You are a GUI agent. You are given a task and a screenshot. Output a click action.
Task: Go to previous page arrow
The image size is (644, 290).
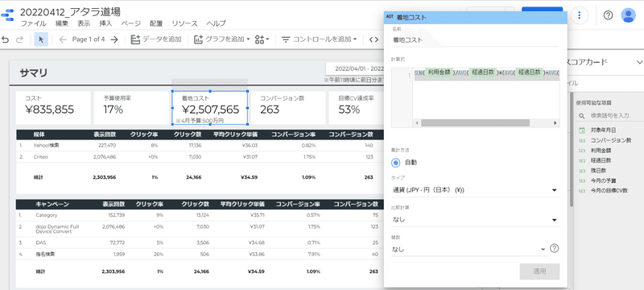point(63,39)
